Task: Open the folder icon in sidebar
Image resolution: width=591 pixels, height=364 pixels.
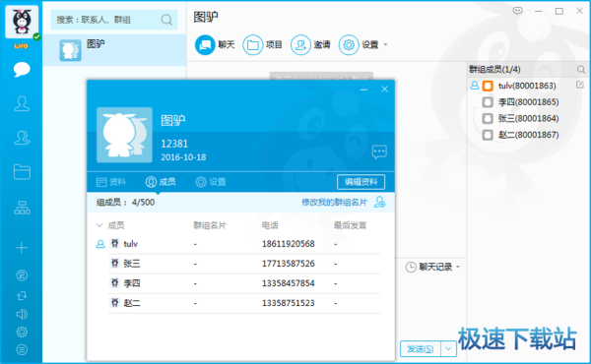Action: coord(22,171)
